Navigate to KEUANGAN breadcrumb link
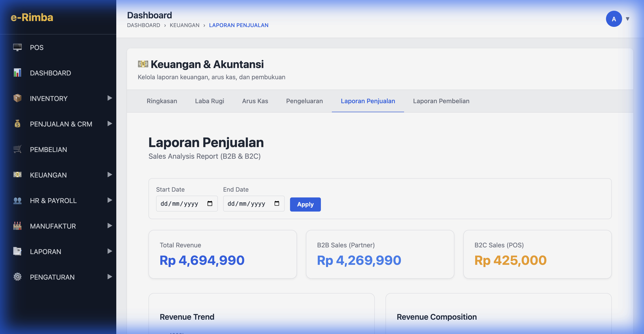This screenshot has height=334, width=644. tap(184, 25)
